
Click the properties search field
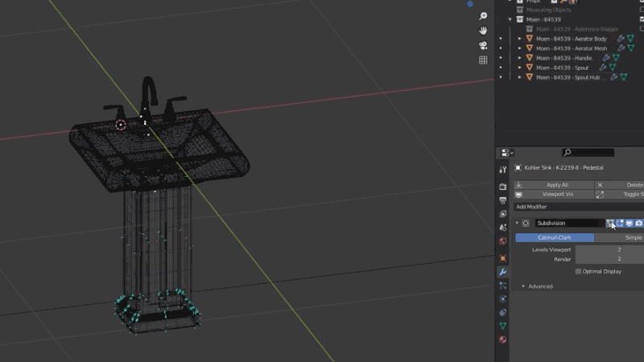pos(588,153)
